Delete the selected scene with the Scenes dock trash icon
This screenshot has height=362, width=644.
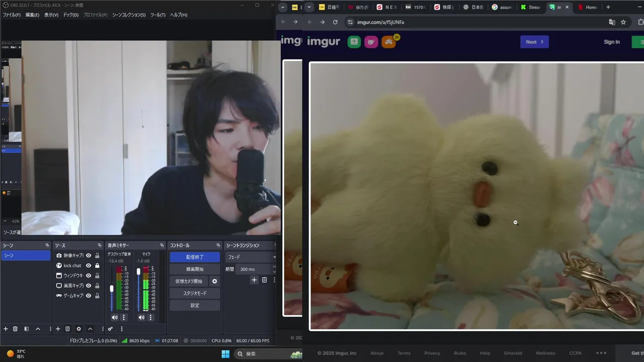tap(16, 329)
